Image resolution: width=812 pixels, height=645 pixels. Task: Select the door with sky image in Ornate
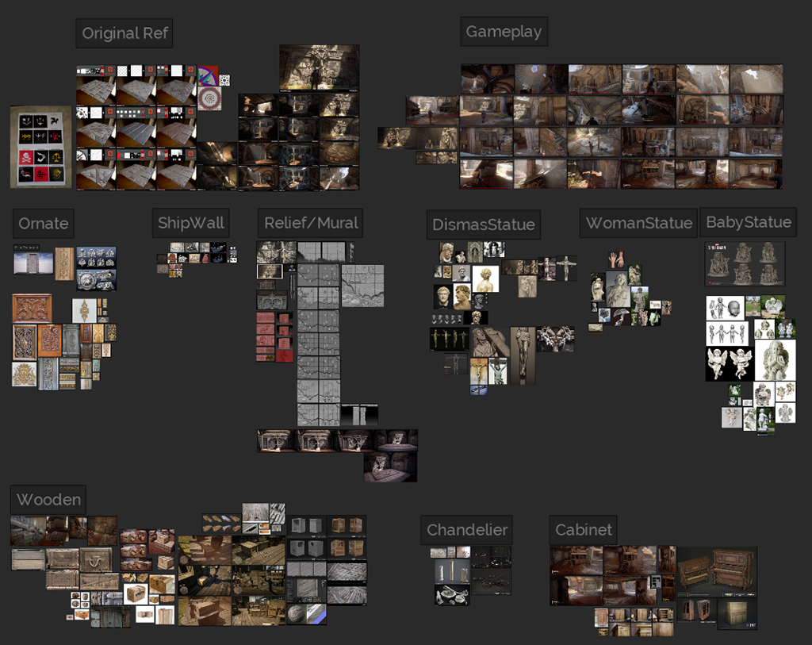[x=33, y=263]
